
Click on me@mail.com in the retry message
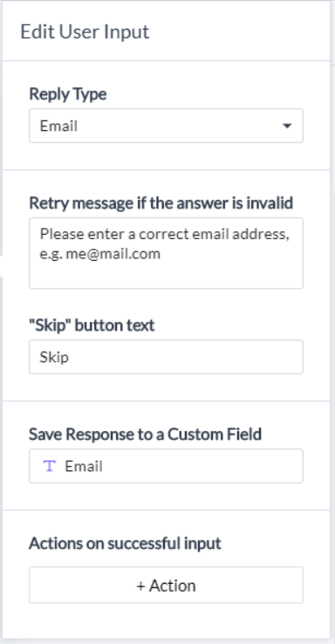click(113, 254)
